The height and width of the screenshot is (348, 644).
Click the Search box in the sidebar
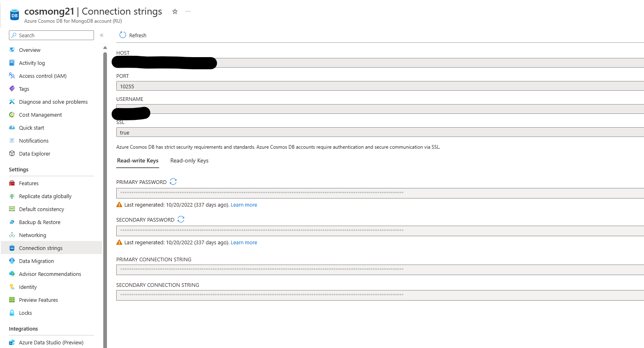(x=51, y=35)
